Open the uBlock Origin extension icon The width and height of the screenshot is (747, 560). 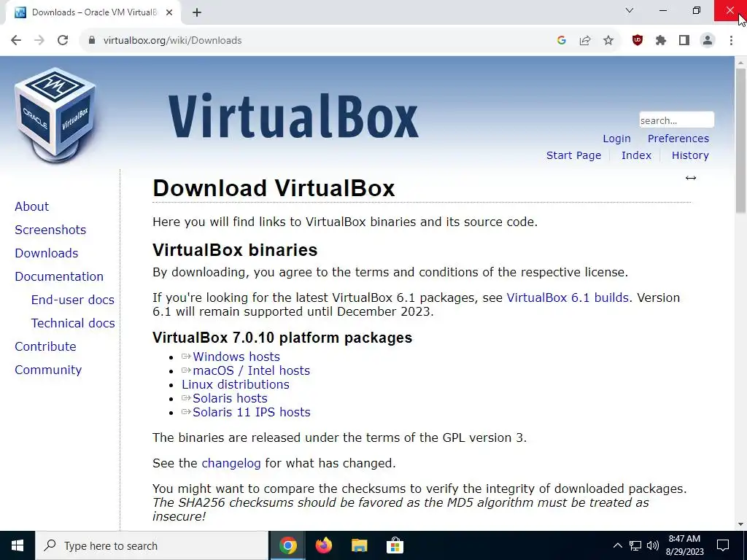(638, 41)
